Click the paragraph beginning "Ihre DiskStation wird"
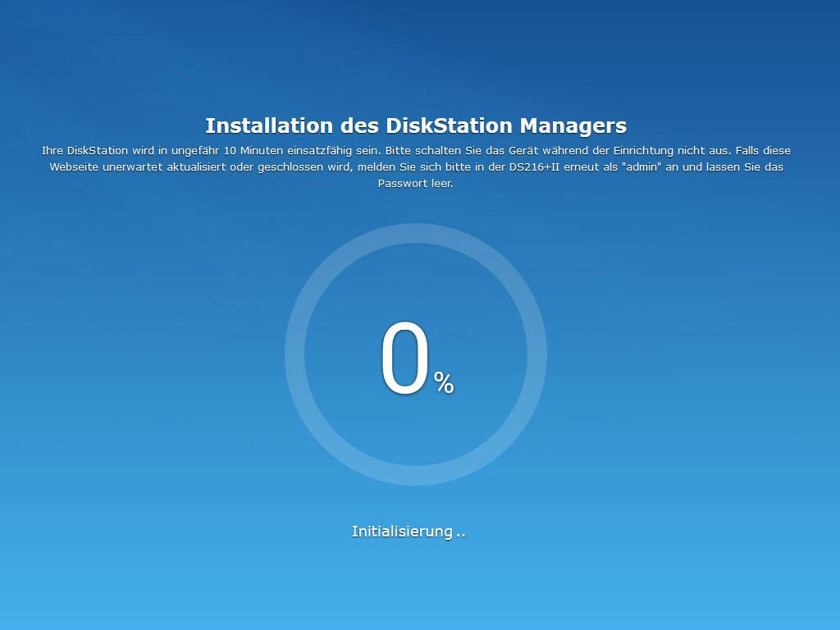840x630 pixels. (x=416, y=167)
